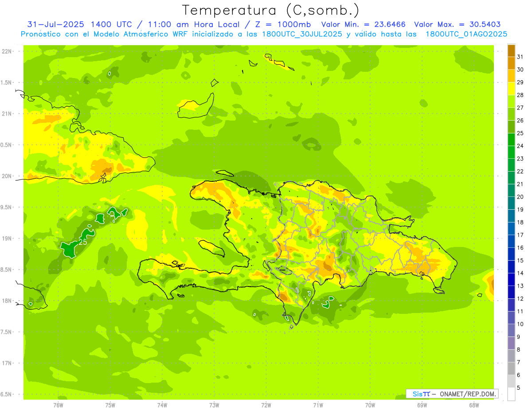Click the "73W" longitude axis label

(x=214, y=405)
